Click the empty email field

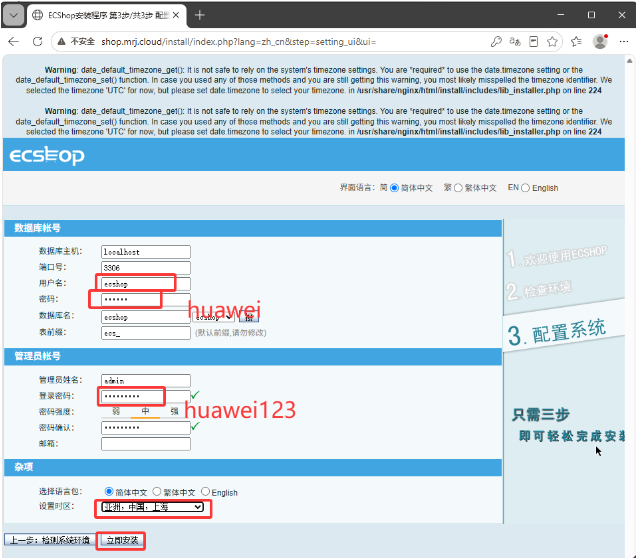pos(146,444)
